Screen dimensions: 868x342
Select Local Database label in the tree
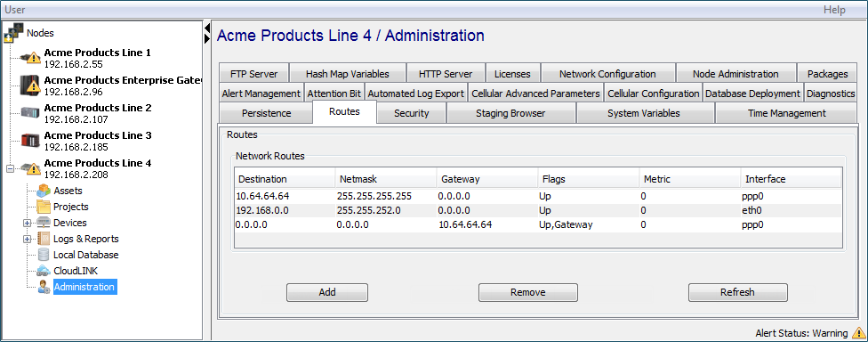[x=85, y=255]
